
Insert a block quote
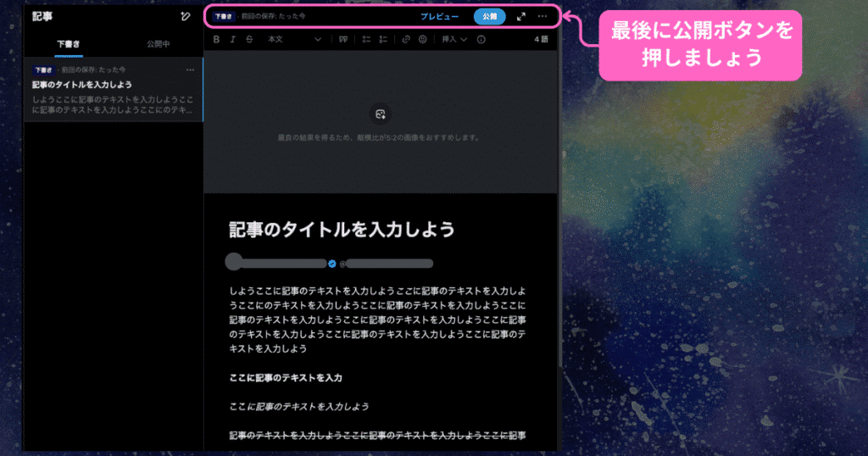tap(343, 39)
